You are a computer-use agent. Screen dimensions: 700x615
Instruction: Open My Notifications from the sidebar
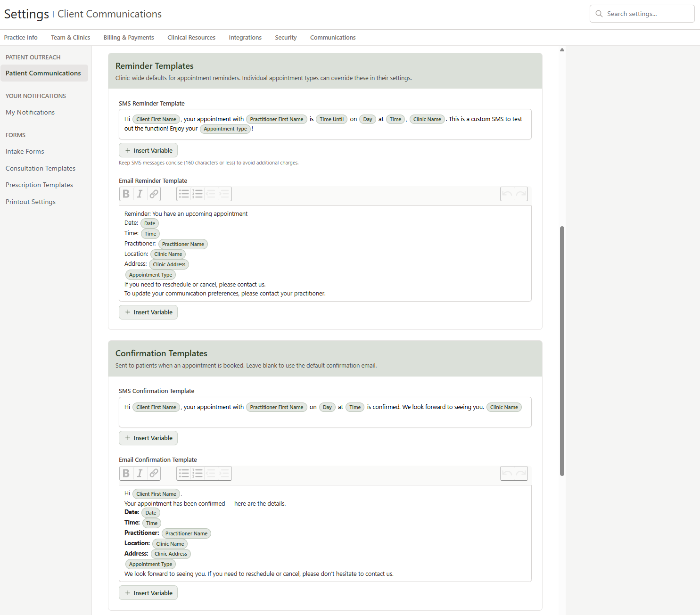click(30, 112)
